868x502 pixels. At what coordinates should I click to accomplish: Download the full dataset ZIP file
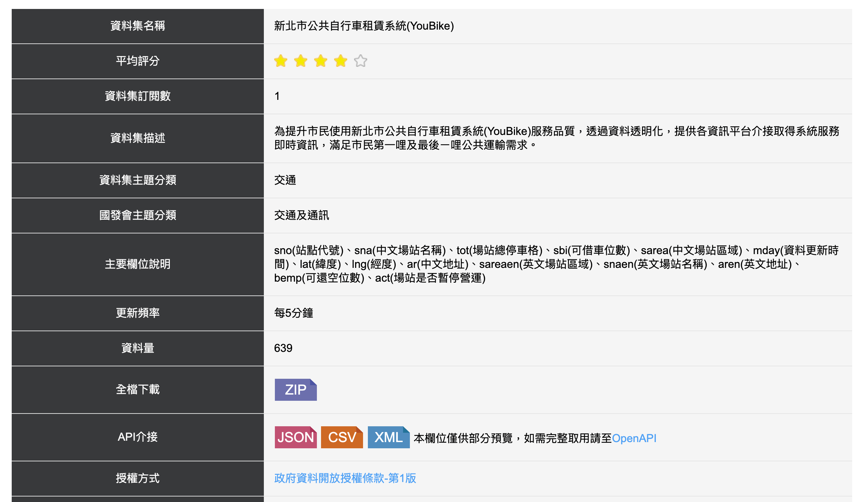click(296, 389)
